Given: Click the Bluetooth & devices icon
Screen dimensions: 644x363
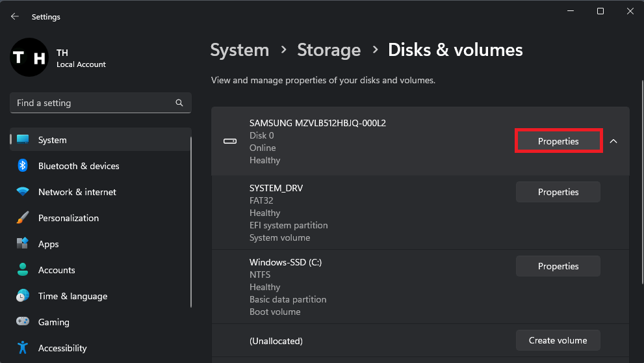Looking at the screenshot, I should [23, 166].
